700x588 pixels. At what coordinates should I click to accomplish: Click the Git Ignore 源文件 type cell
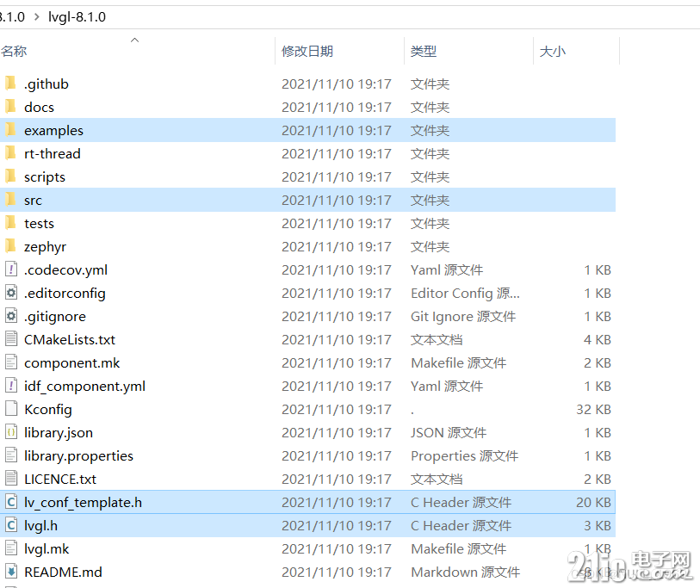(x=463, y=316)
